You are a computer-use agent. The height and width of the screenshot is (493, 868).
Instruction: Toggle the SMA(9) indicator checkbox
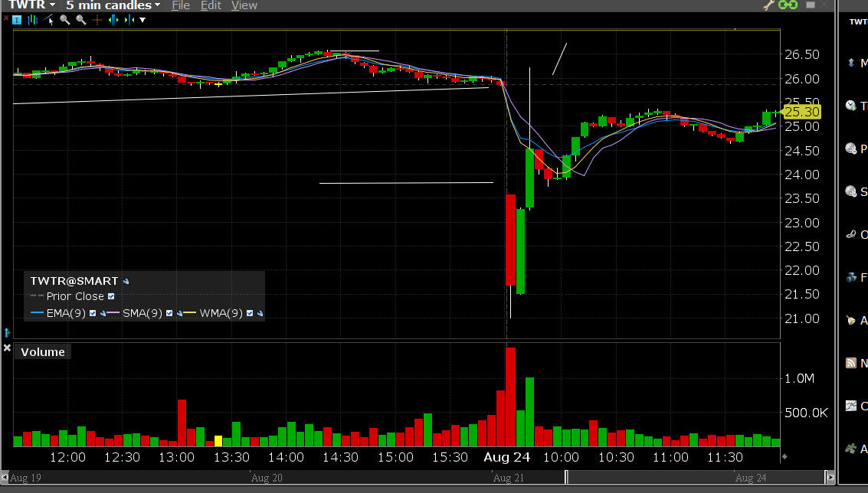pos(169,313)
